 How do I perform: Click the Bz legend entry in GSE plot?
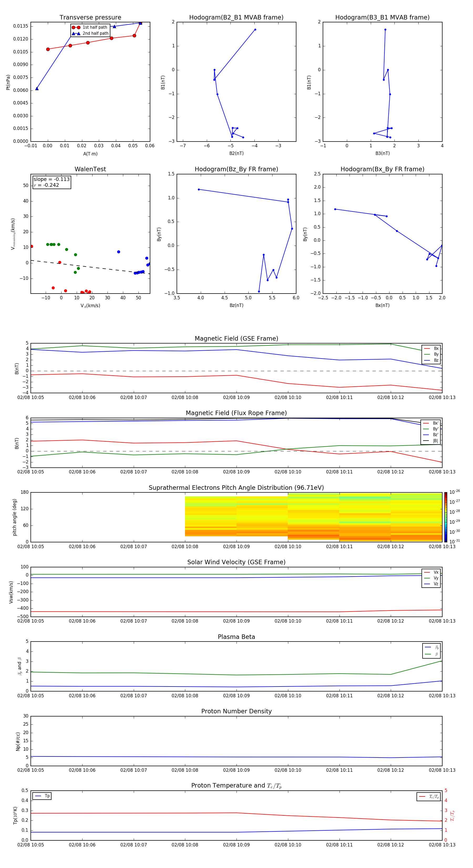pos(431,360)
